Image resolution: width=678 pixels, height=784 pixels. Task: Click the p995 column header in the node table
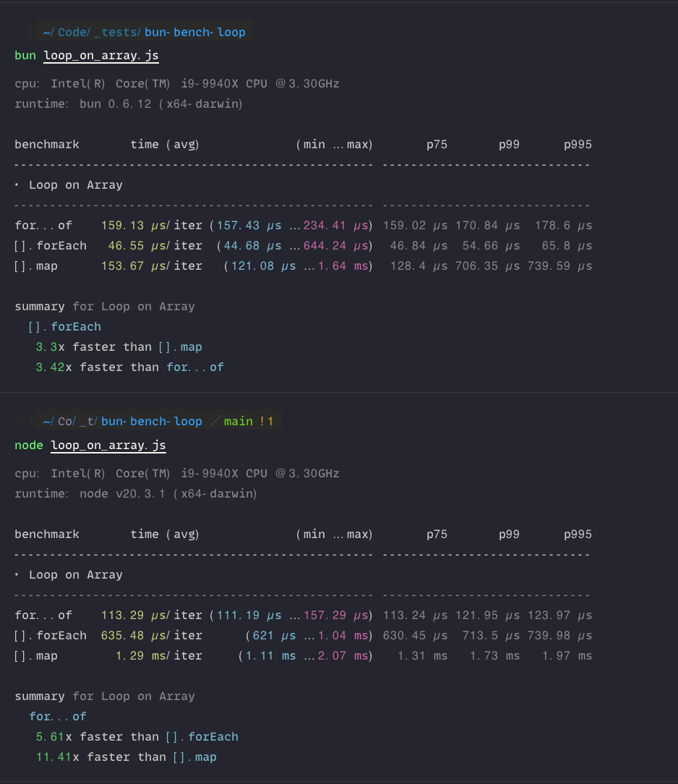(578, 534)
